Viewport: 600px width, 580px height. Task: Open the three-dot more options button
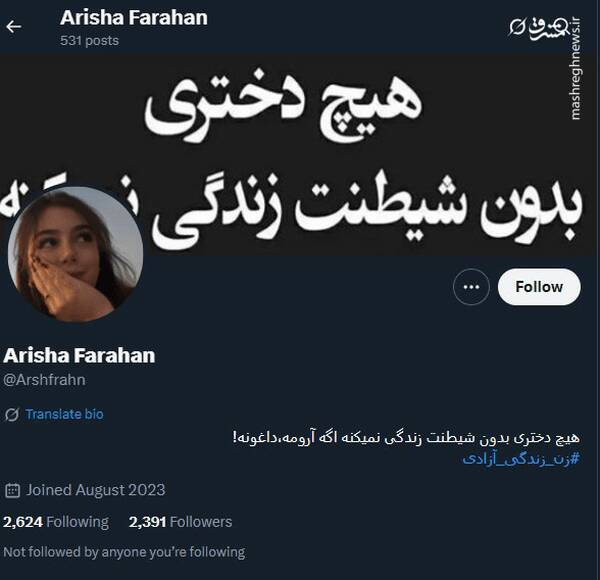(x=471, y=287)
